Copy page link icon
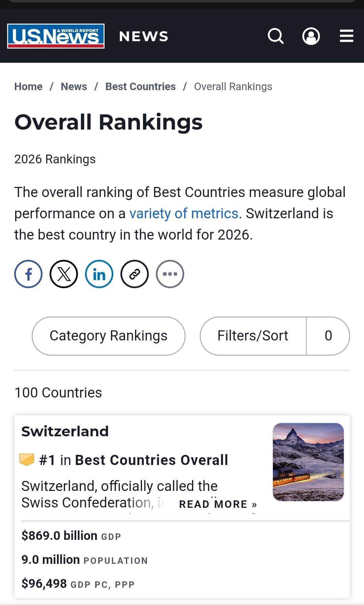 [x=135, y=274]
